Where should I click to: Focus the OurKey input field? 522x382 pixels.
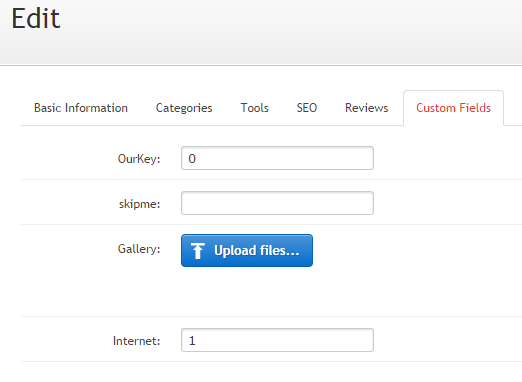[x=277, y=158]
